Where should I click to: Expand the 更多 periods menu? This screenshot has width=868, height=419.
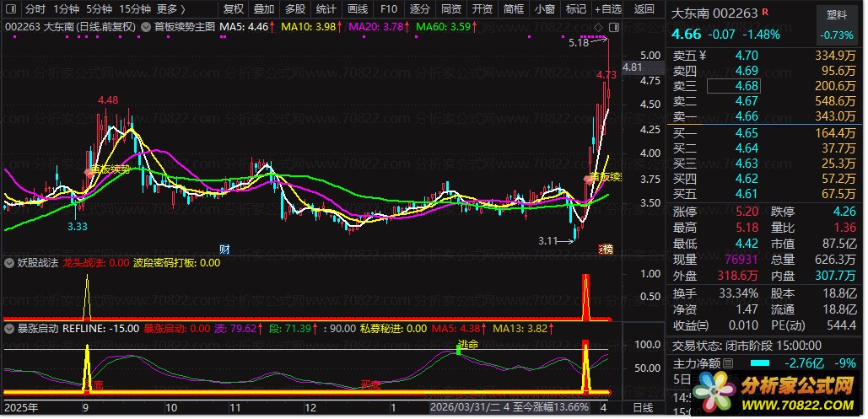[171, 9]
